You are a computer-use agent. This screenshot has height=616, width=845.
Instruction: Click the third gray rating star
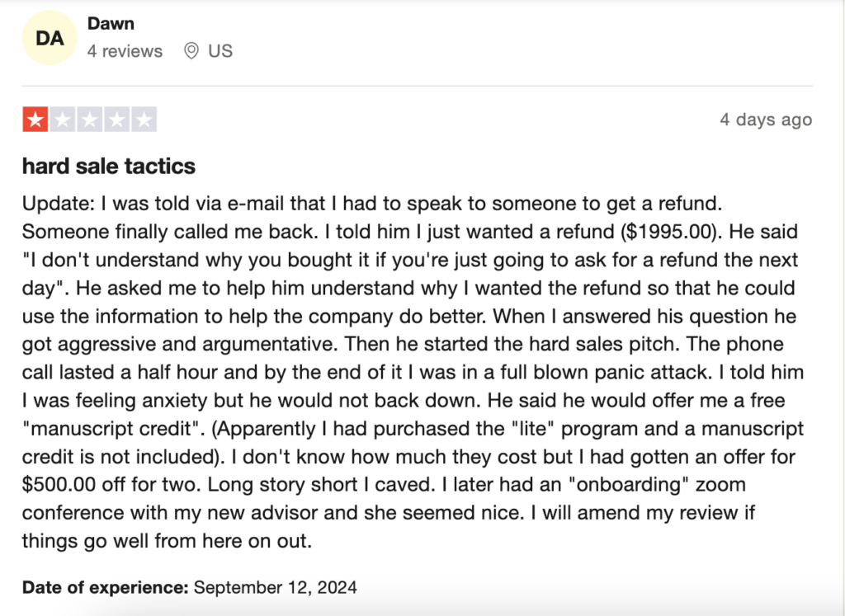point(90,120)
